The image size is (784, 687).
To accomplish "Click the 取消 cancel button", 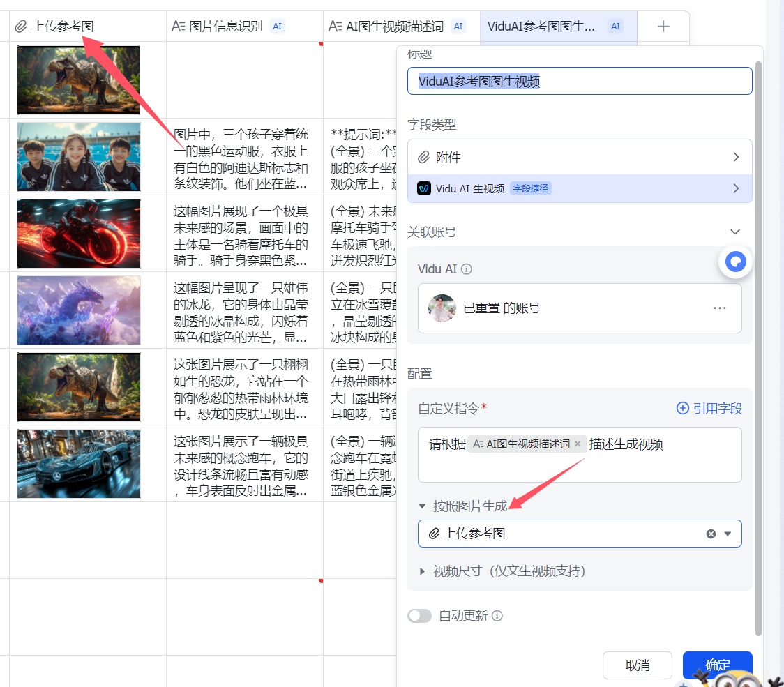I will click(x=637, y=665).
